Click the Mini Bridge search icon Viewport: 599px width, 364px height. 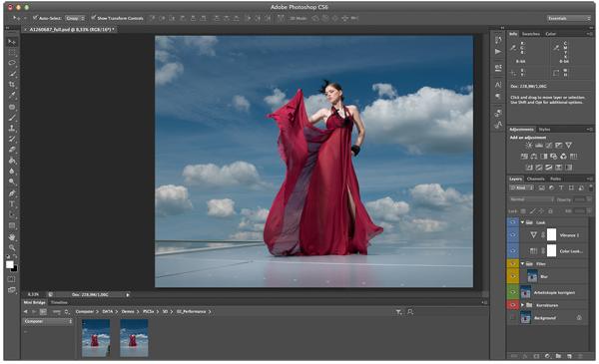click(x=410, y=312)
